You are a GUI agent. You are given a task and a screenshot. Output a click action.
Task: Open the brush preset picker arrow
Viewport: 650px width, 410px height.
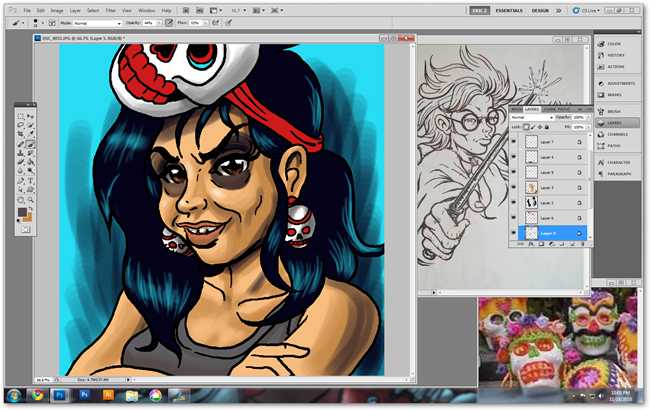[42, 23]
